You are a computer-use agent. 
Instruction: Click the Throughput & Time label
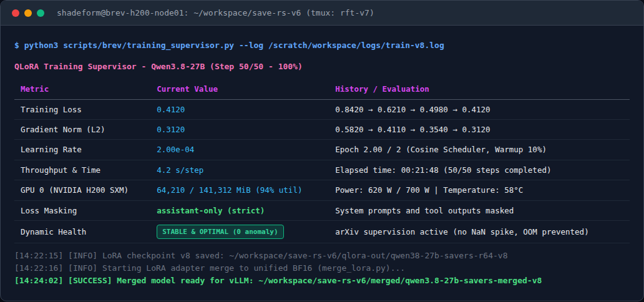[x=61, y=170]
